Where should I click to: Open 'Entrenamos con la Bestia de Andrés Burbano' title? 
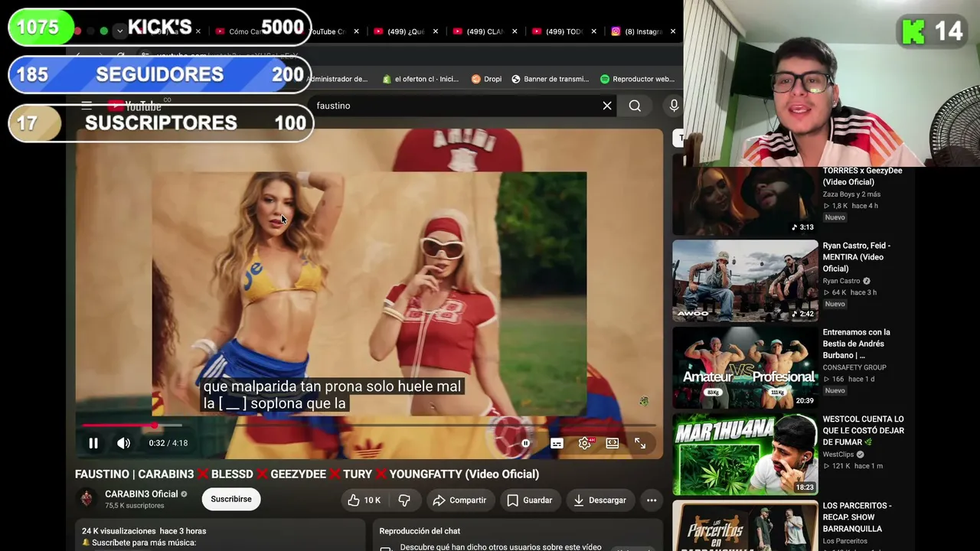[x=857, y=344]
